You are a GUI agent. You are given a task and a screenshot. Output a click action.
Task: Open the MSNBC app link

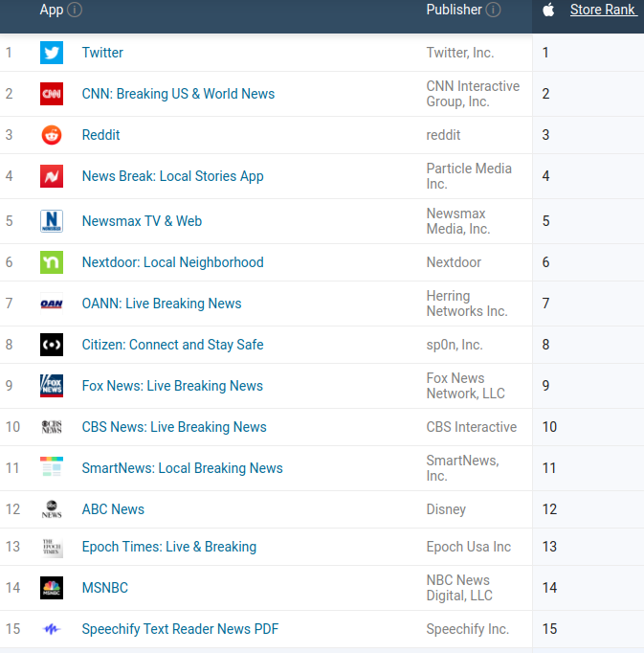(x=105, y=588)
